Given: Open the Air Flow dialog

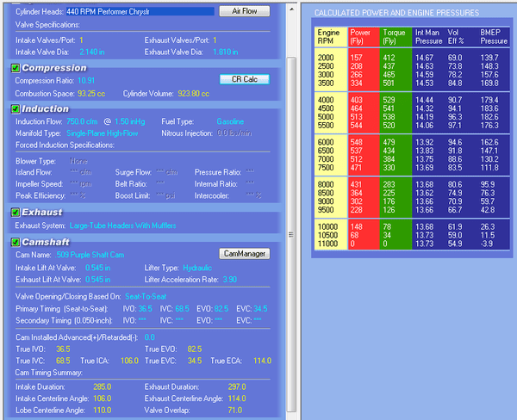Looking at the screenshot, I should tap(244, 11).
